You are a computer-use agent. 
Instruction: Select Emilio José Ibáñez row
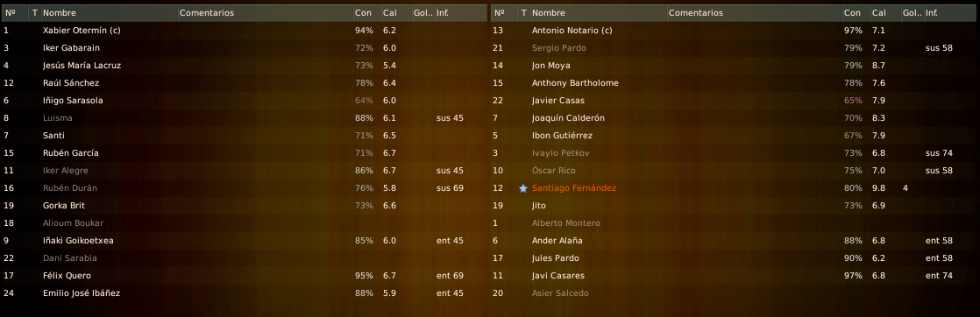point(245,292)
